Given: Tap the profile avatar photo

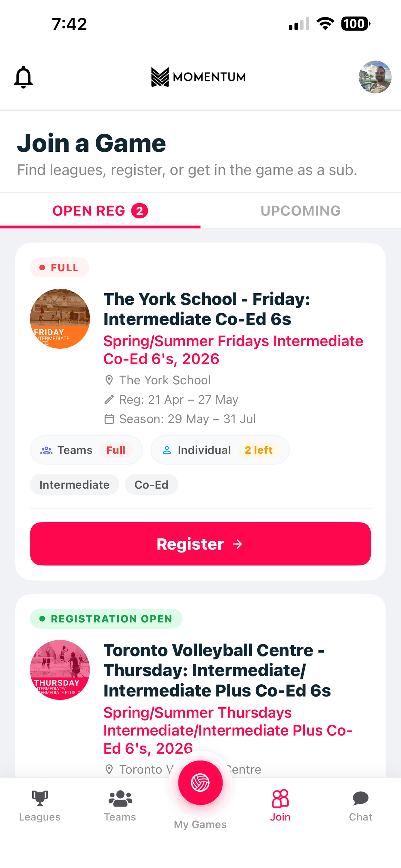Looking at the screenshot, I should pyautogui.click(x=375, y=77).
